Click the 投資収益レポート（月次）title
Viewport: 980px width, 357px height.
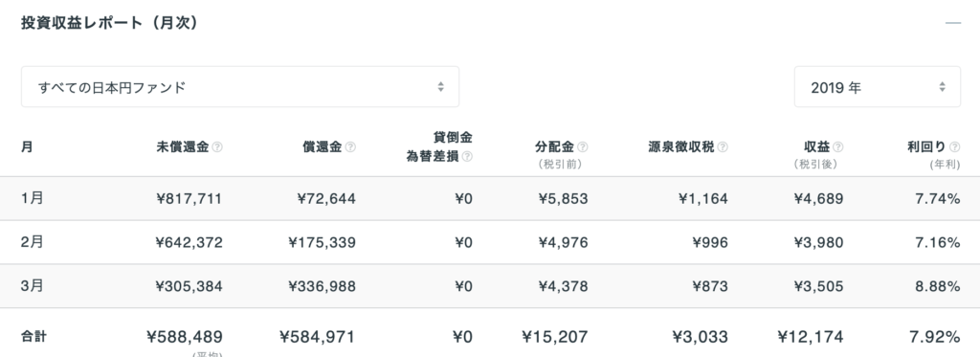click(x=109, y=23)
